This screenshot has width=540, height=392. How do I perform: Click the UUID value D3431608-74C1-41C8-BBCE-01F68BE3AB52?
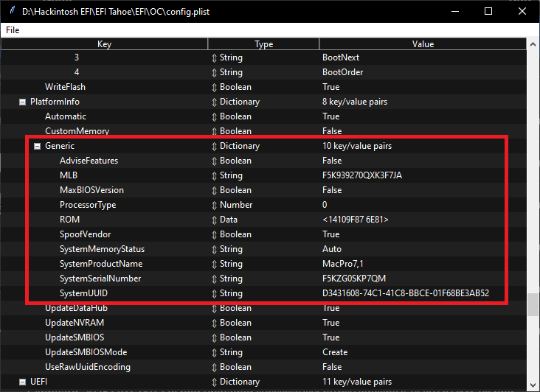coord(406,293)
